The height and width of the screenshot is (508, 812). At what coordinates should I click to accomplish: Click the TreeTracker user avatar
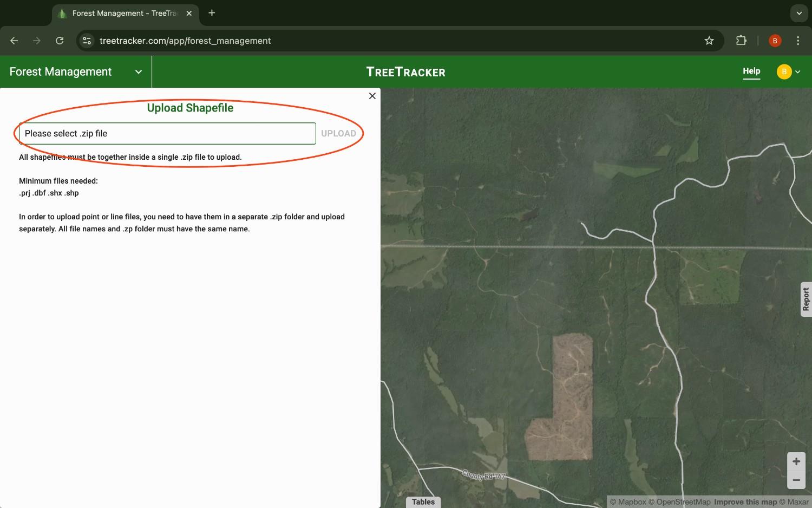783,71
